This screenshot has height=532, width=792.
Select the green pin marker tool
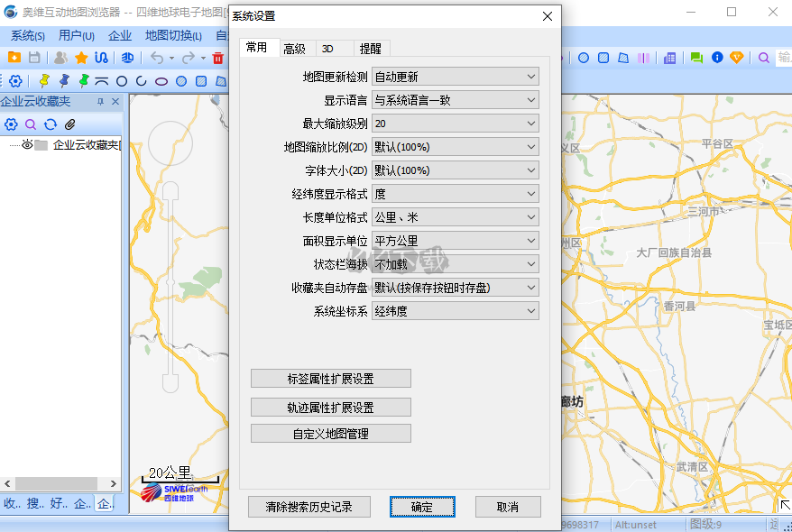84,81
